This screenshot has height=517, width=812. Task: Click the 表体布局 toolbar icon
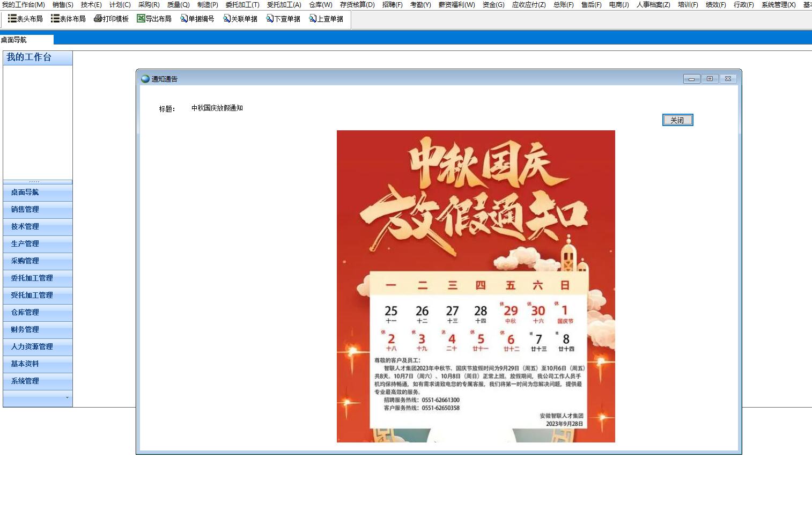55,19
